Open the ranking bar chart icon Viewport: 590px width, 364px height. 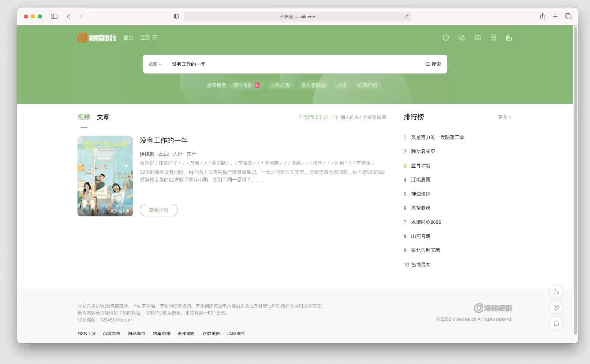(509, 38)
